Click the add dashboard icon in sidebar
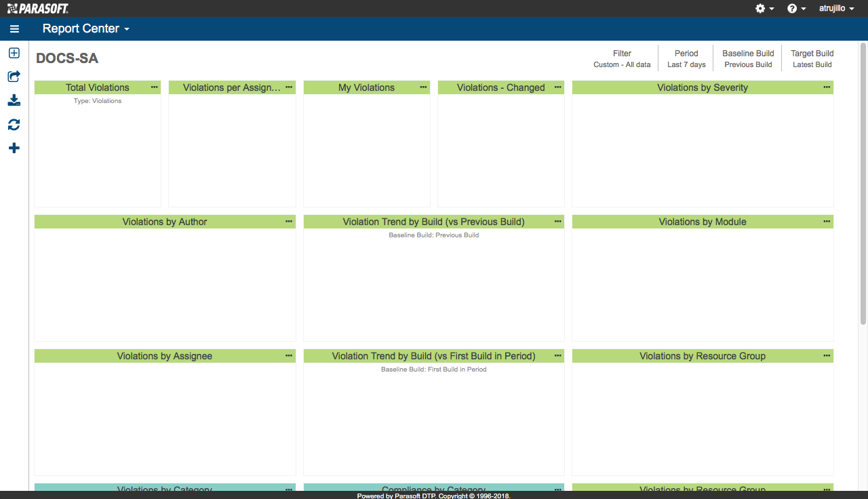 pyautogui.click(x=14, y=53)
